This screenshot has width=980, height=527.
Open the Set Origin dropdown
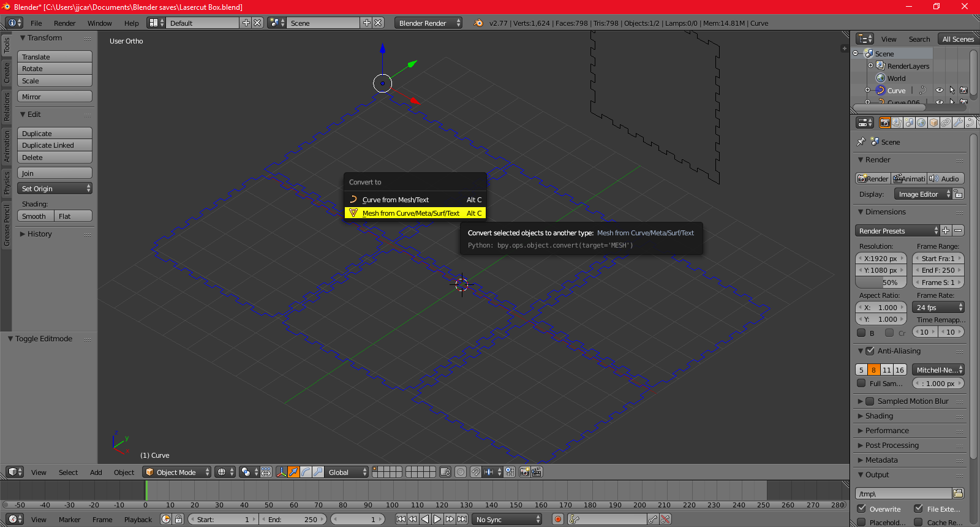click(55, 188)
